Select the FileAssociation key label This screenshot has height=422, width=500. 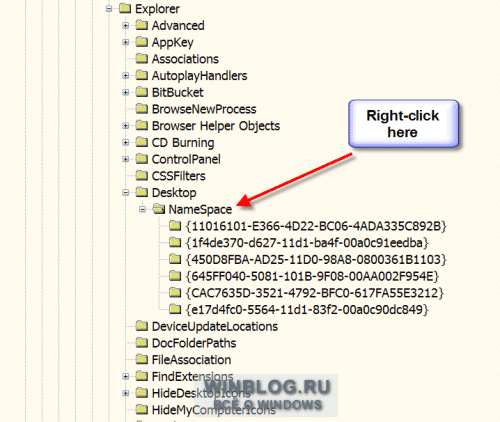pyautogui.click(x=191, y=360)
